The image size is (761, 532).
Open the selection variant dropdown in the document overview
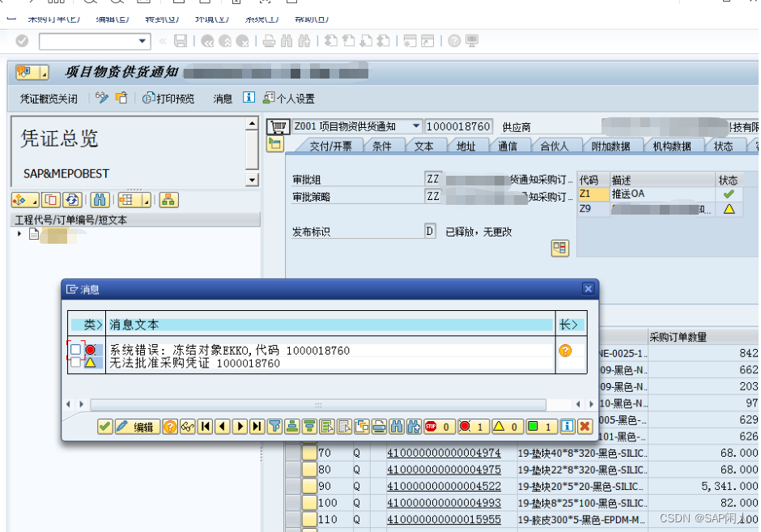(25, 200)
